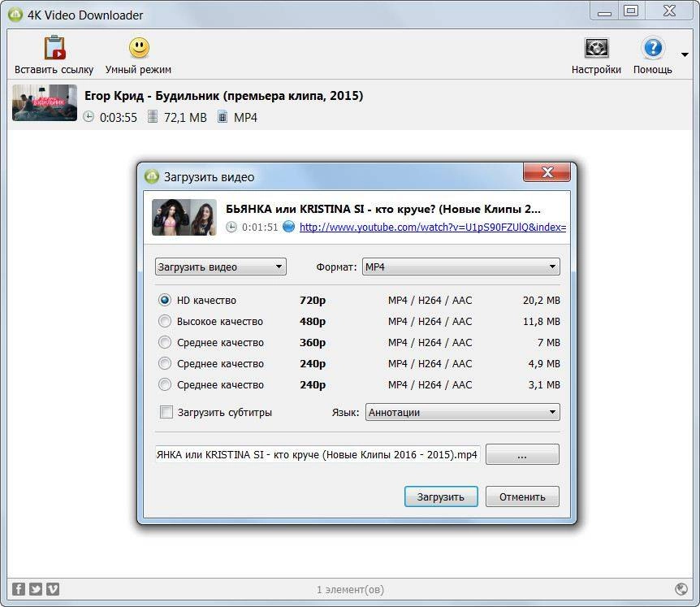Screen dimensions: 700x607
Task: Open the Загрузить видео action dropdown
Action: click(221, 267)
